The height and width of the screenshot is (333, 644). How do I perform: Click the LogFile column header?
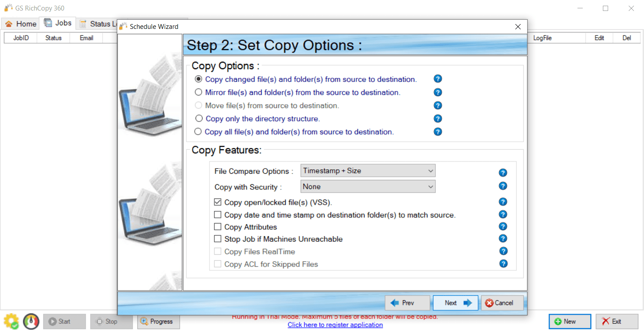542,38
